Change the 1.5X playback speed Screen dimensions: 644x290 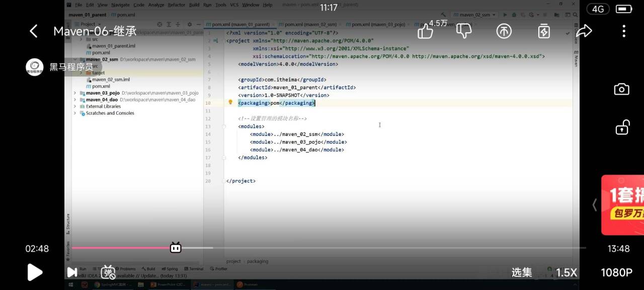click(x=566, y=272)
